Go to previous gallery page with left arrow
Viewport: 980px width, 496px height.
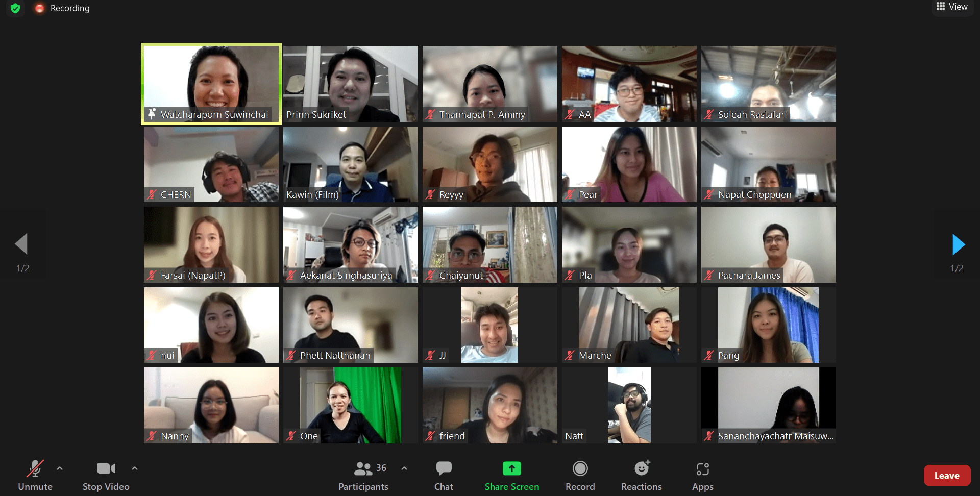pos(21,244)
